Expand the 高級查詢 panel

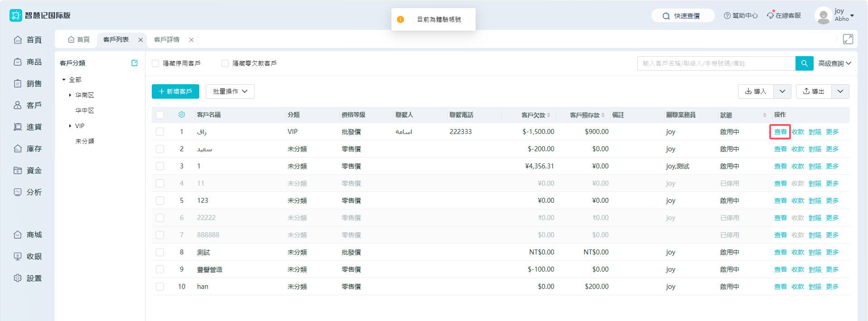click(834, 63)
